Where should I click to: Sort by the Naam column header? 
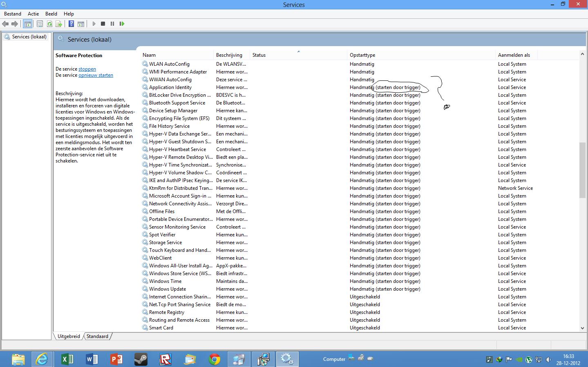[x=178, y=55]
